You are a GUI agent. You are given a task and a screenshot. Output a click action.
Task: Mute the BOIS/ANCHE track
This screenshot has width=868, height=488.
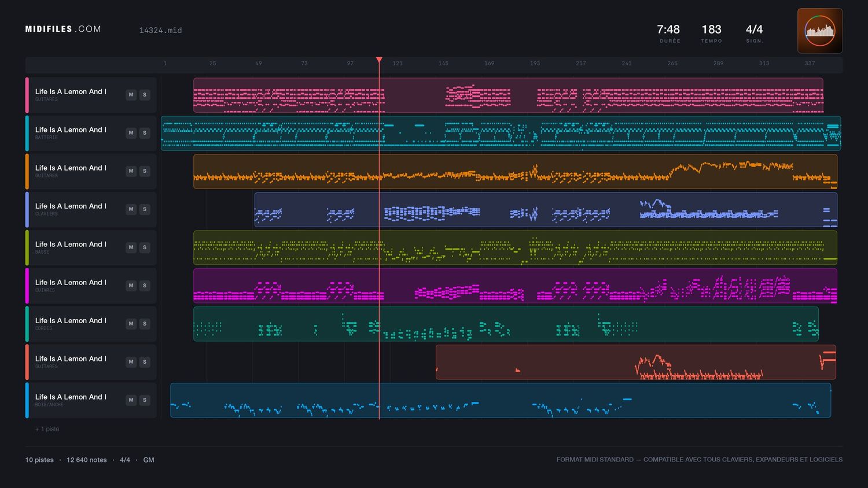click(131, 400)
